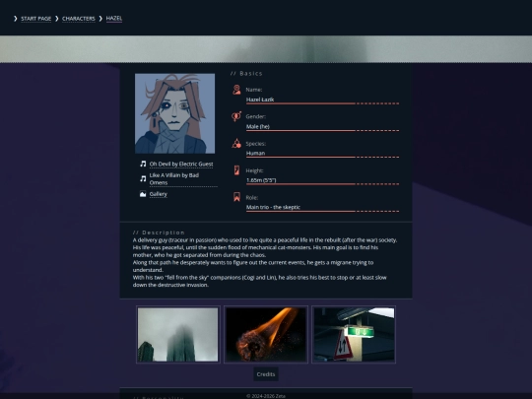
Task: Click the bookmark icon next to Role
Action: [x=236, y=197]
